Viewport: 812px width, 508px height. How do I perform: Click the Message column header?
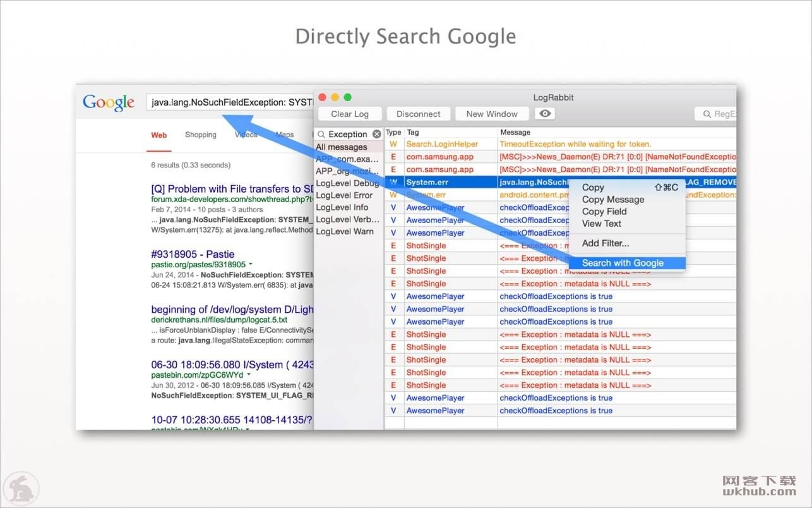(x=617, y=133)
